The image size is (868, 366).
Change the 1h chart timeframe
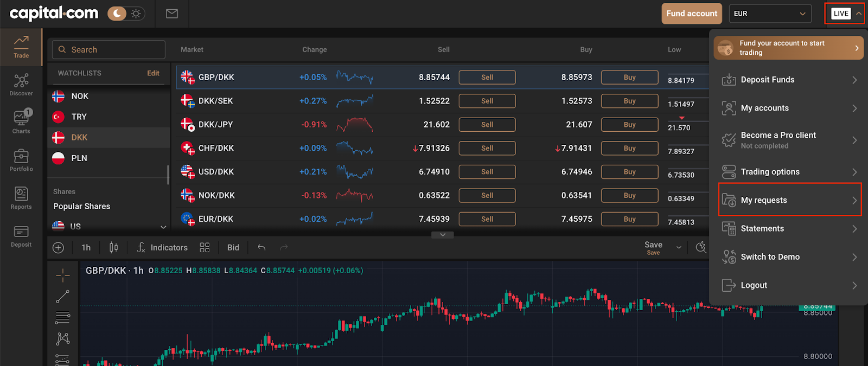click(86, 248)
